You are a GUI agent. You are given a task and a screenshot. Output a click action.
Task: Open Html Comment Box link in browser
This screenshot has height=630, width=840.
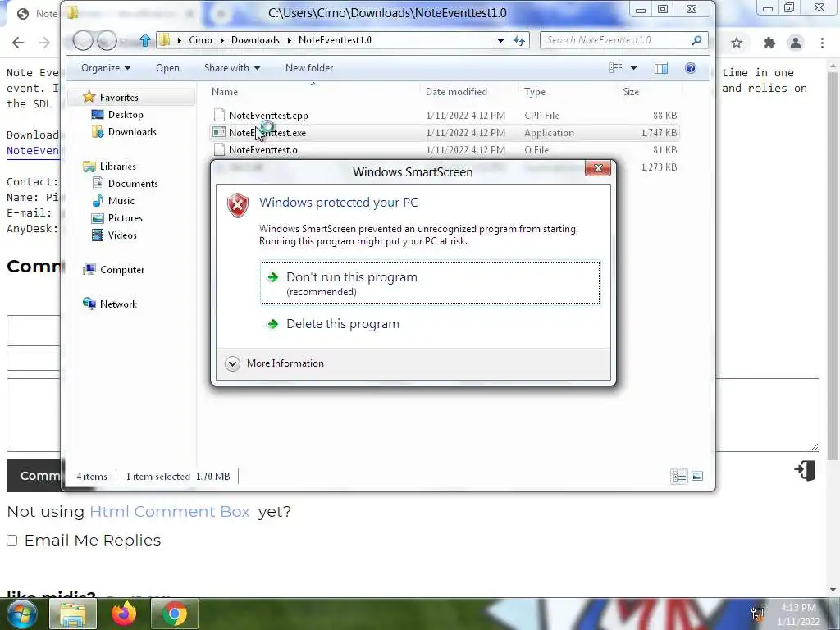click(169, 512)
